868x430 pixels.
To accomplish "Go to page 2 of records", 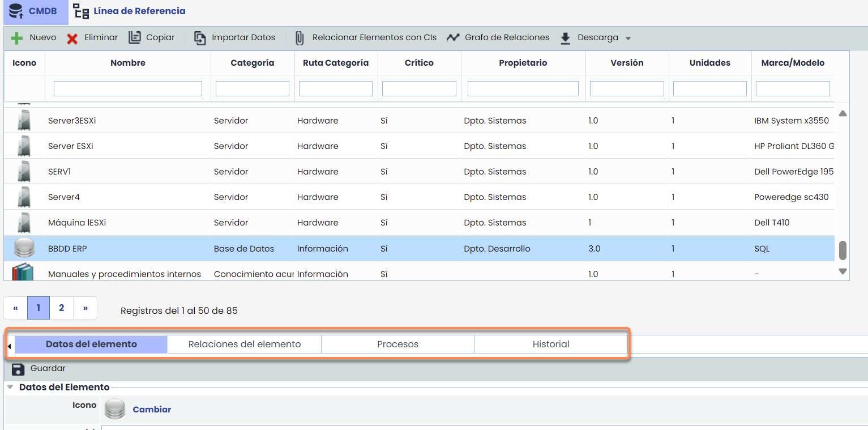I will (x=62, y=308).
